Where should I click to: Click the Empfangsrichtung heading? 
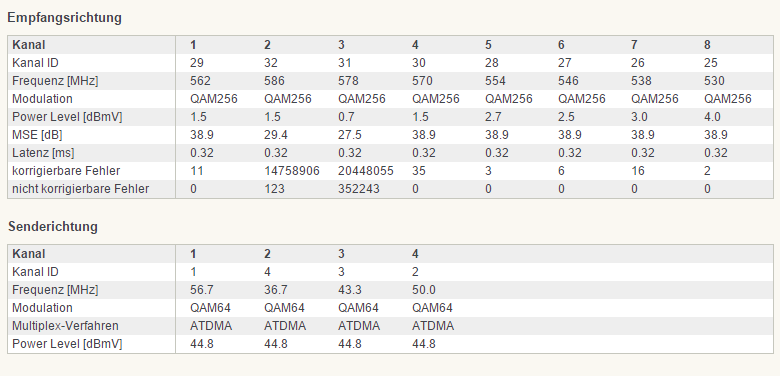coord(64,17)
